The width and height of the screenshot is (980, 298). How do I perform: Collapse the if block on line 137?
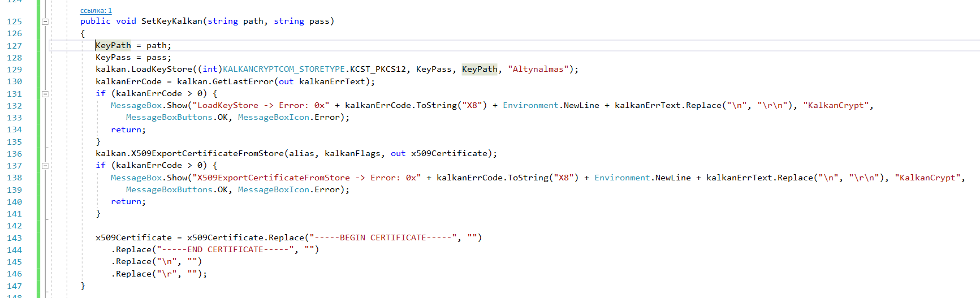[45, 166]
